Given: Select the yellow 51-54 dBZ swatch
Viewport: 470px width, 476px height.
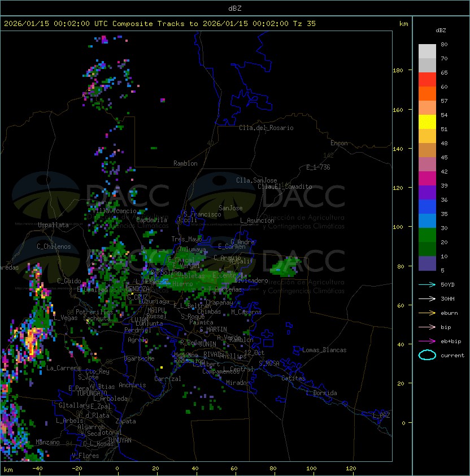Looking at the screenshot, I should coord(427,122).
